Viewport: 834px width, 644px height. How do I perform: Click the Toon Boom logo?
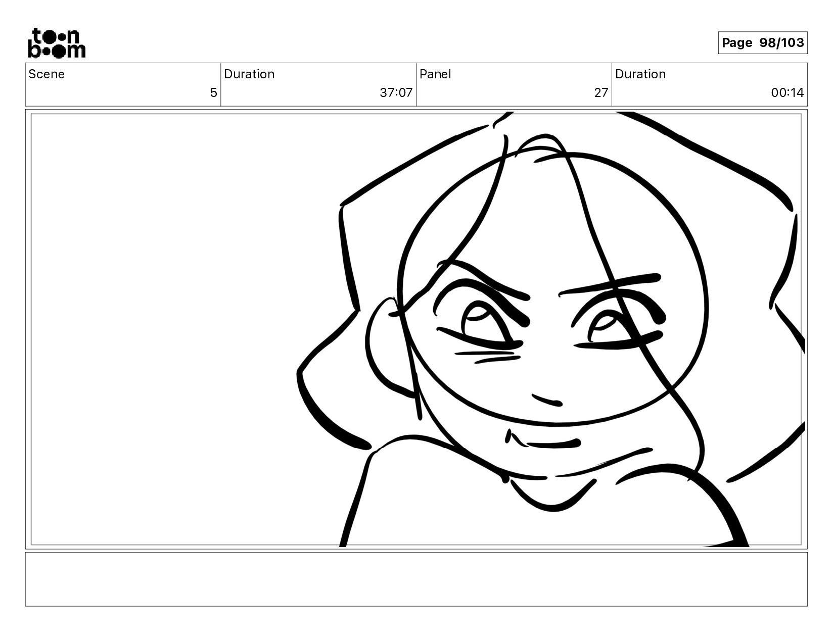[56, 43]
